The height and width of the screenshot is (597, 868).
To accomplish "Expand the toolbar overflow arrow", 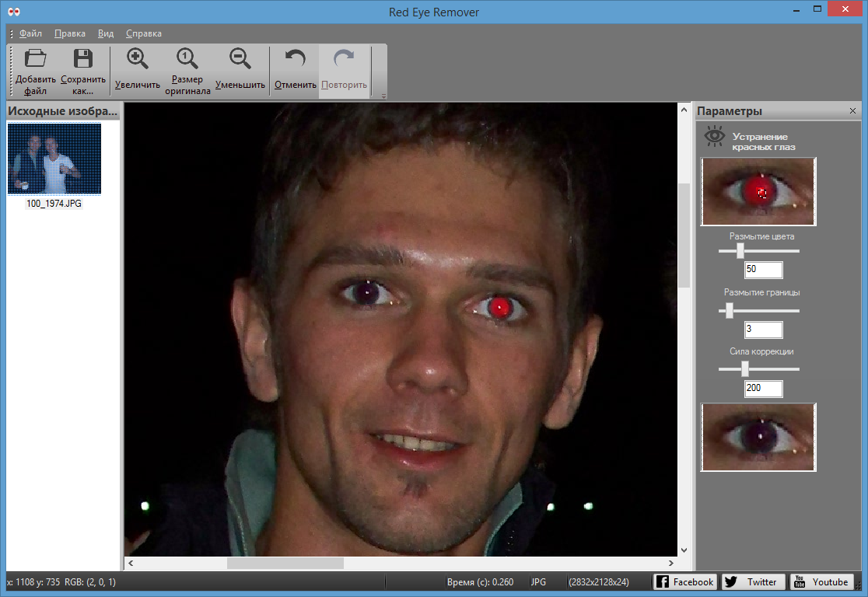I will point(383,96).
